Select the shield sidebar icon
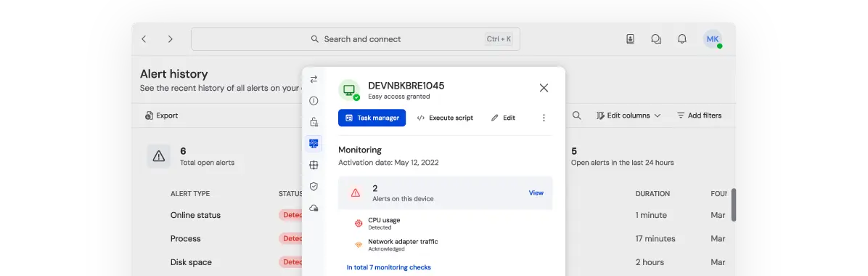The height and width of the screenshot is (276, 868). [x=314, y=186]
